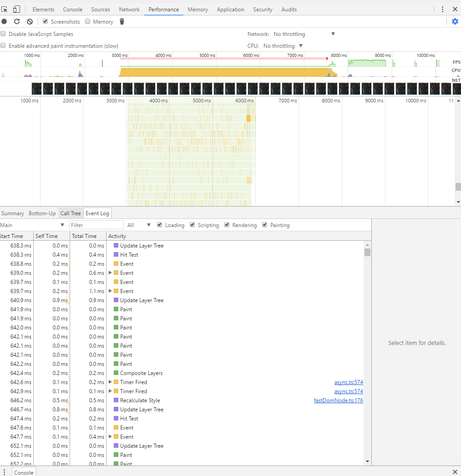The width and height of the screenshot is (461, 476).
Task: Open the drawer three-dot menu at bottom
Action: coord(4,472)
